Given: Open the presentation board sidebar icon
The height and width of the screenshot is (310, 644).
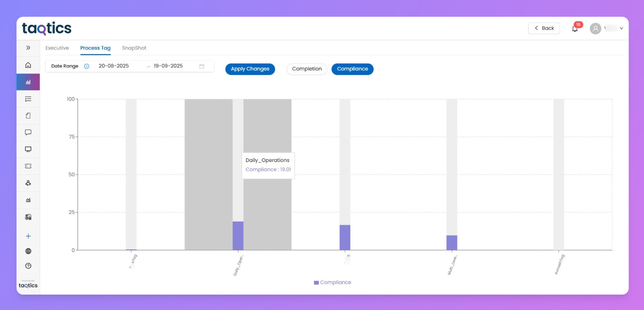Looking at the screenshot, I should (28, 149).
